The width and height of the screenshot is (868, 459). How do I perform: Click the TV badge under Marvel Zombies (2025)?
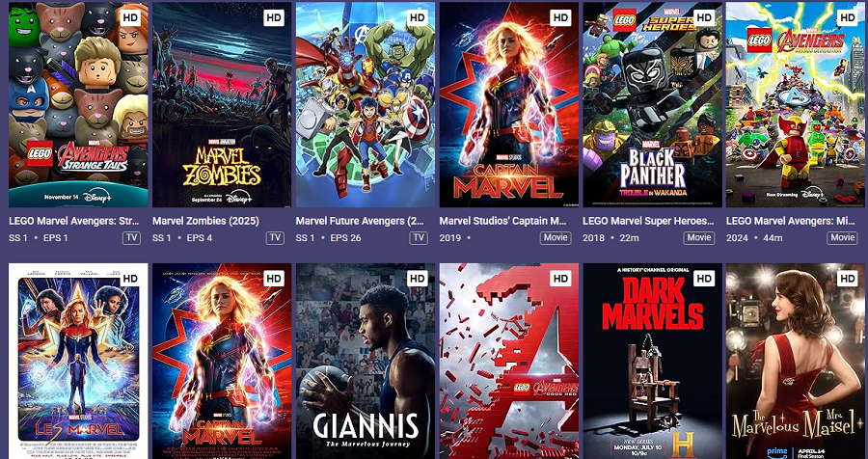pos(275,238)
